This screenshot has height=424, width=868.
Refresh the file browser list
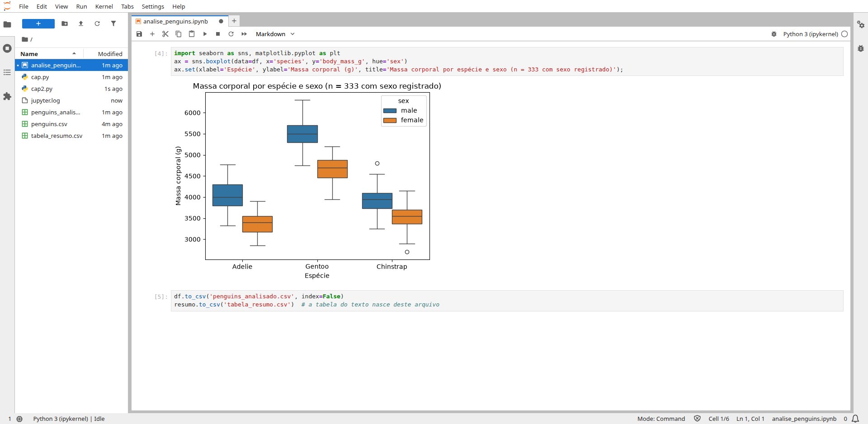pos(97,24)
